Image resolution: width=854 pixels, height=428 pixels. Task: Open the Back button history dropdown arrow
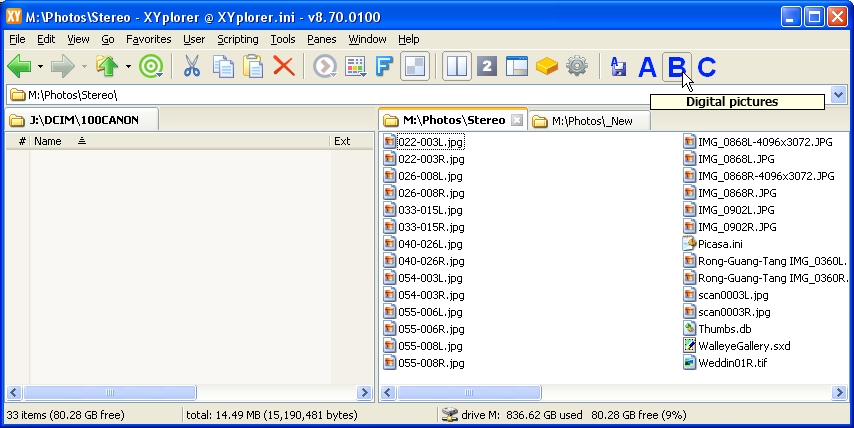click(x=40, y=67)
